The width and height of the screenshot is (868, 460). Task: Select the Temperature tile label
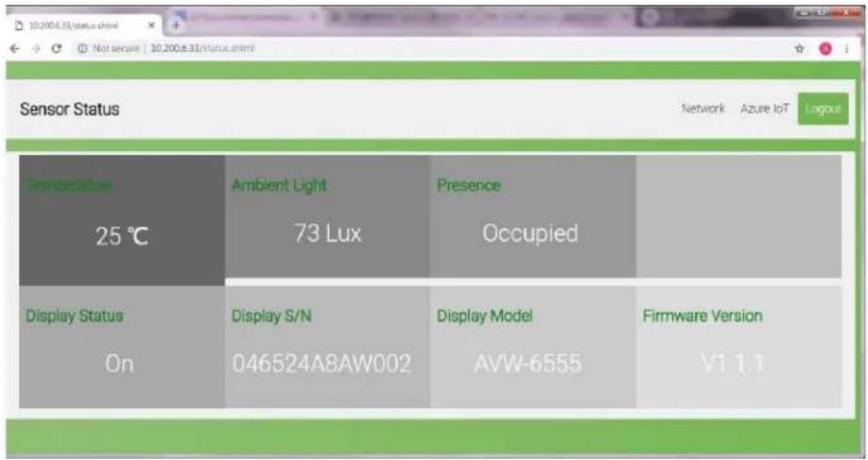(x=70, y=185)
